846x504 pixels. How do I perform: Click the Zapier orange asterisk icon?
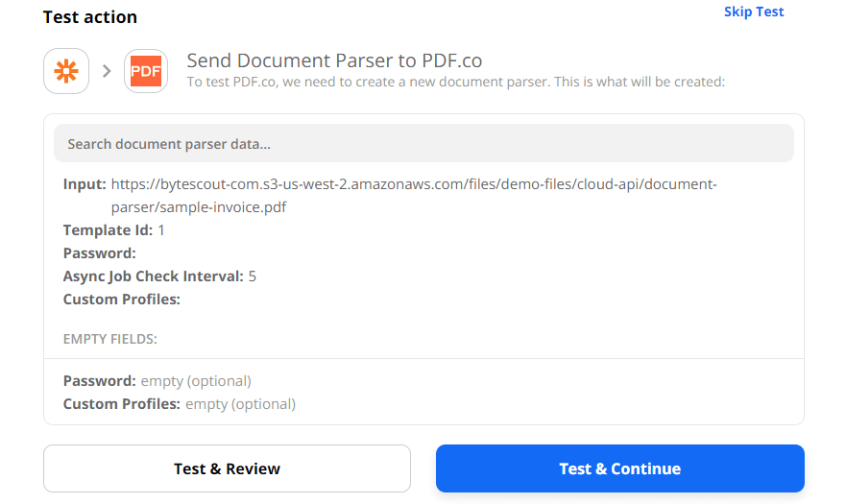point(66,71)
